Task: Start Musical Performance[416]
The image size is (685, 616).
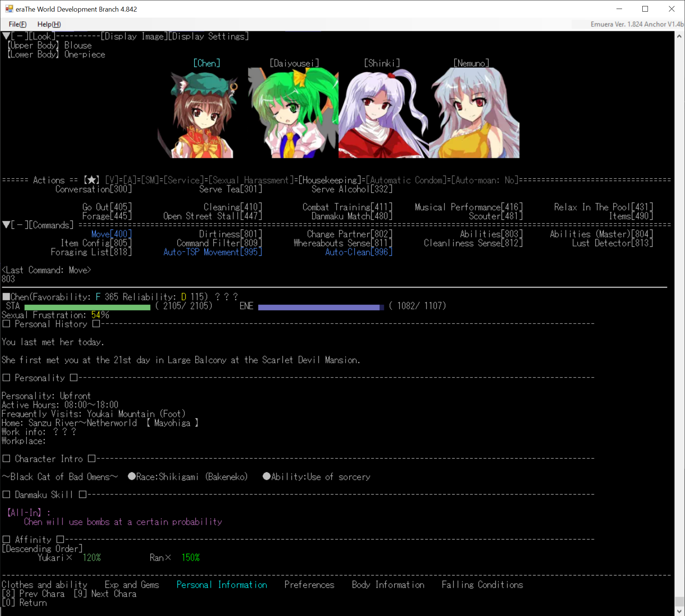Action: (469, 207)
